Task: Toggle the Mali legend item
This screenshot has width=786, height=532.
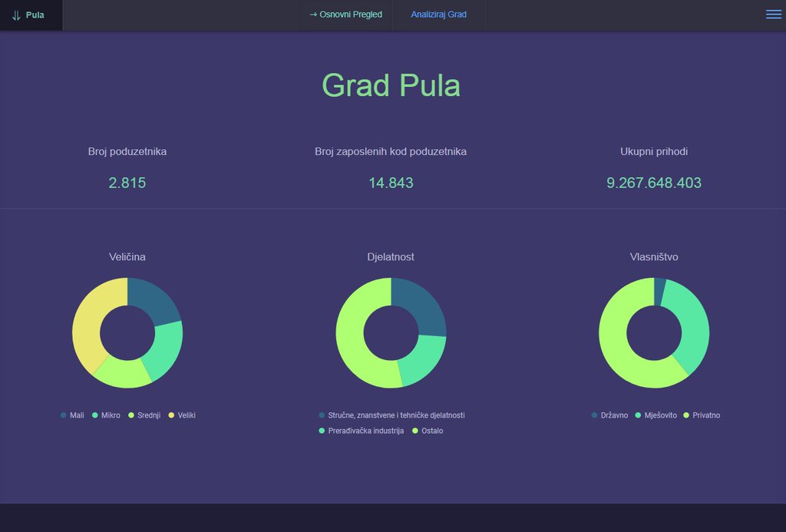Action: [x=72, y=415]
